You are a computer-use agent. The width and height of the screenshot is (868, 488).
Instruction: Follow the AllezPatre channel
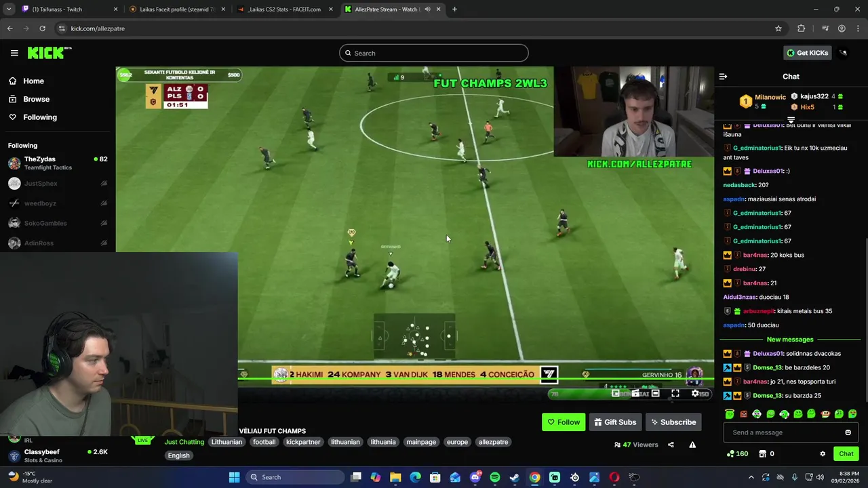pos(564,422)
